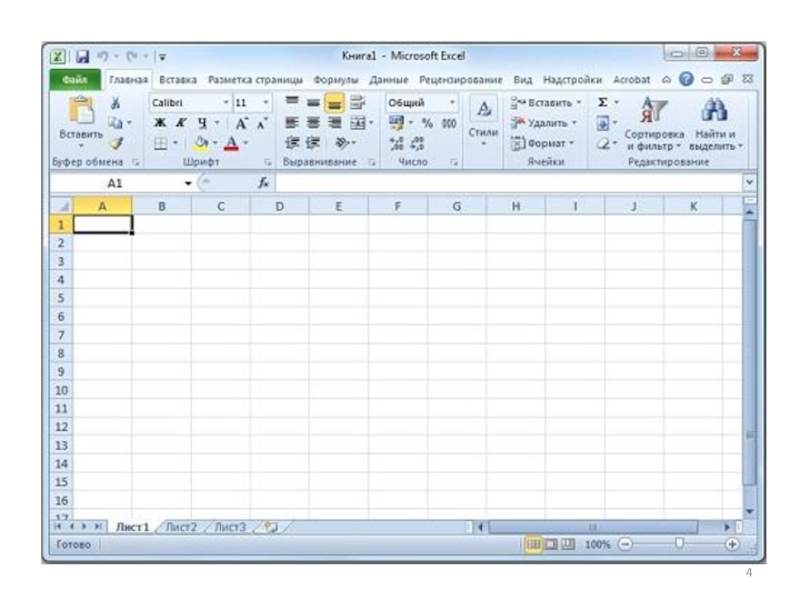Open the Общий number format dropdown

pyautogui.click(x=452, y=103)
